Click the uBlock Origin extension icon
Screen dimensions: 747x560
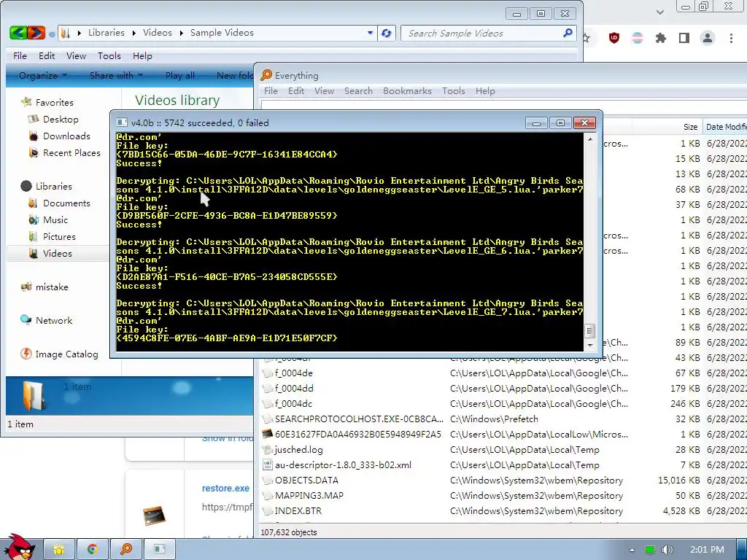point(614,38)
